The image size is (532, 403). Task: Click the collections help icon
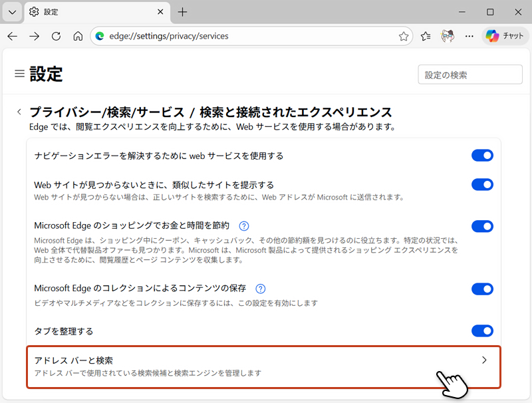click(260, 289)
